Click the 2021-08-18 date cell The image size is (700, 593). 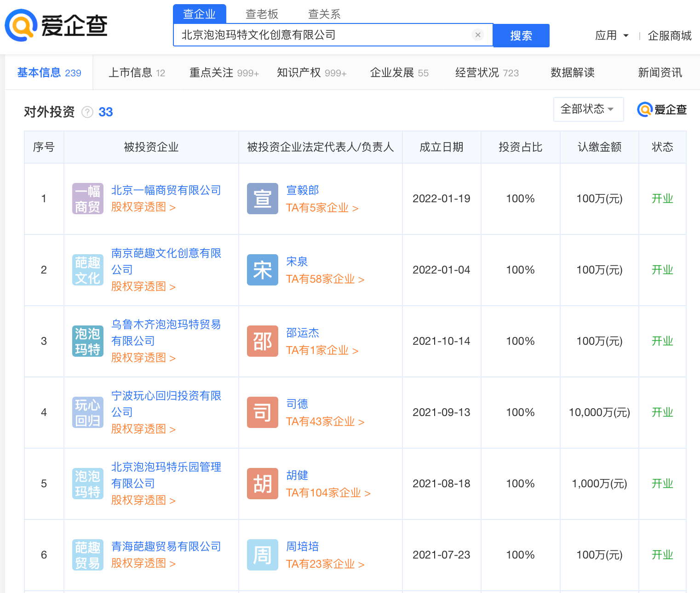(442, 484)
